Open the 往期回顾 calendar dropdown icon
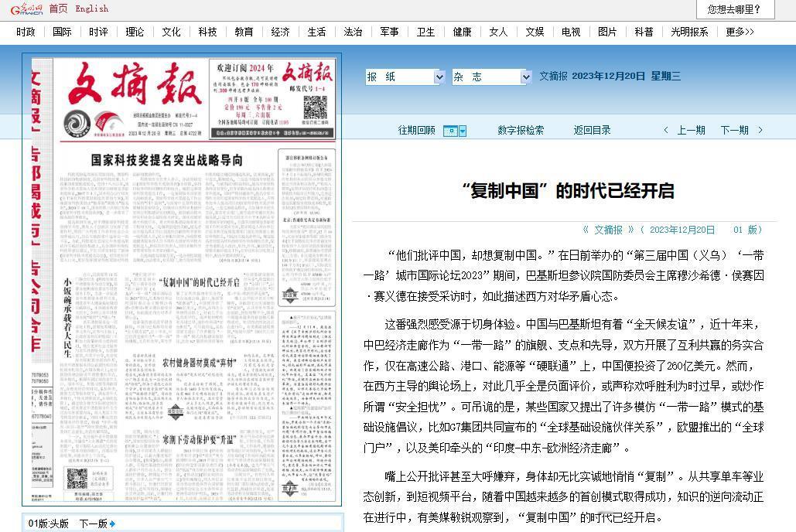796x532 pixels. (455, 131)
